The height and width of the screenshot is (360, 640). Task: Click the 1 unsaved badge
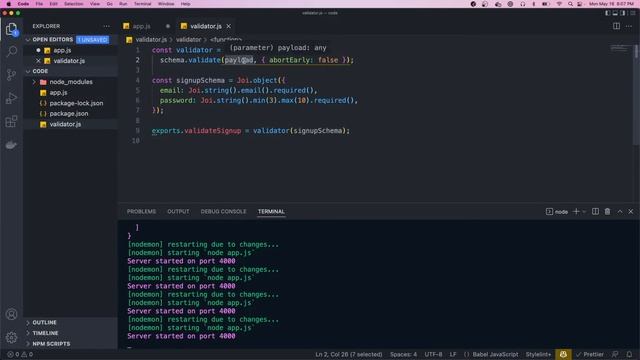point(93,40)
